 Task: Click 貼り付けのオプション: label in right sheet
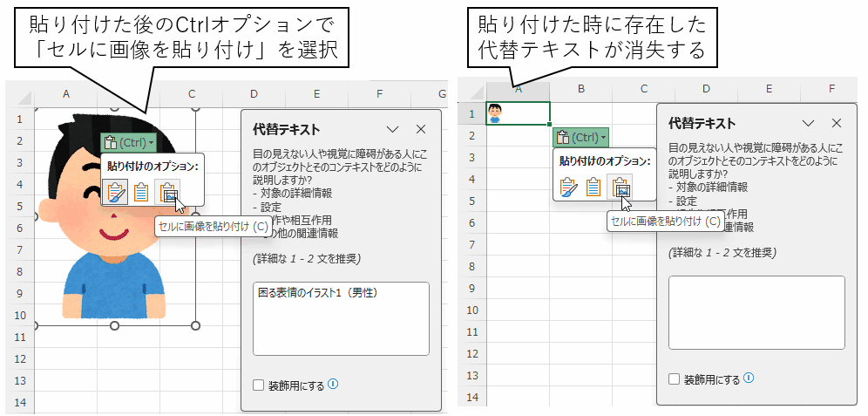coord(604,160)
